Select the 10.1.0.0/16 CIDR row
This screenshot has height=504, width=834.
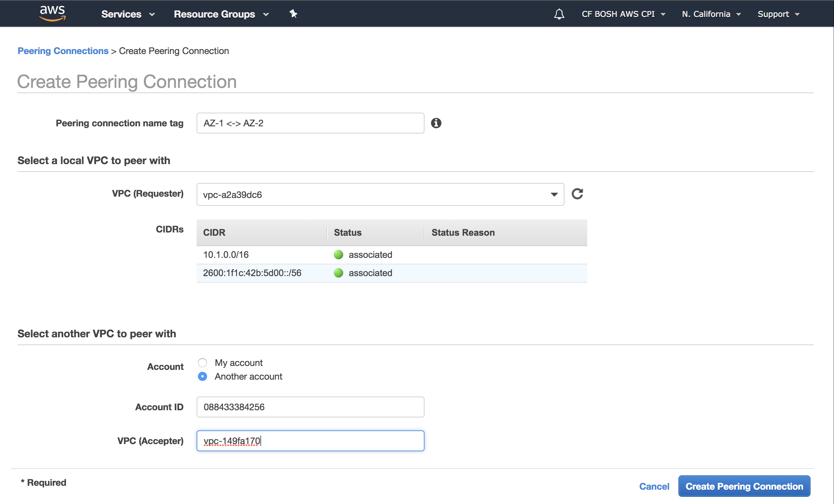[392, 255]
